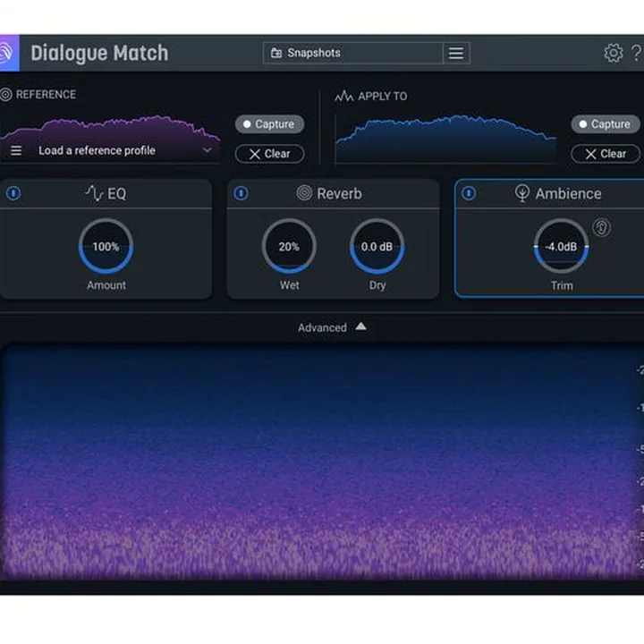The height and width of the screenshot is (644, 644).
Task: Click the Advanced label
Action: tap(322, 327)
